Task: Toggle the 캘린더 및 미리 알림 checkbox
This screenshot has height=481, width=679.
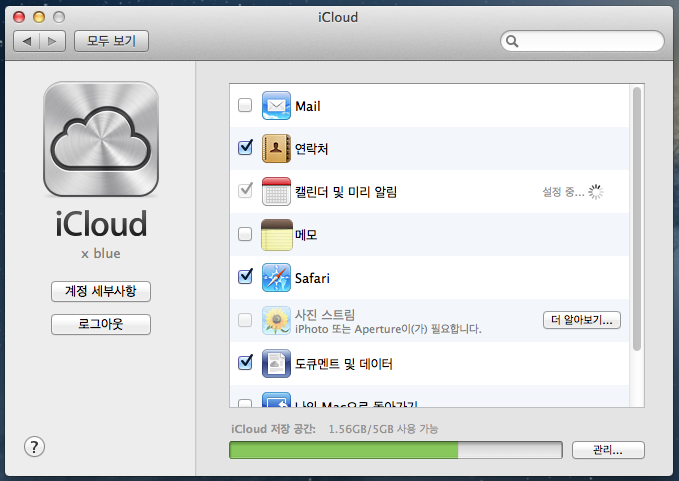Action: [x=245, y=190]
